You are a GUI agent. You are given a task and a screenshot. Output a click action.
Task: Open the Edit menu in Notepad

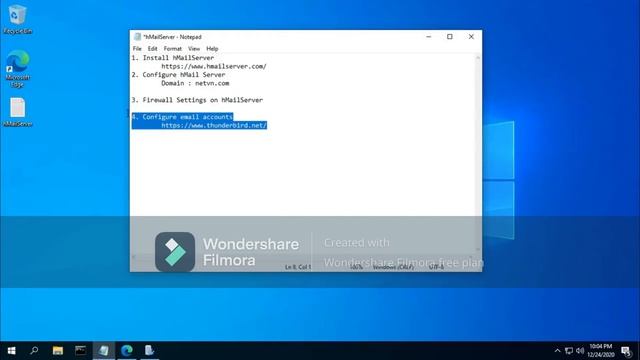pyautogui.click(x=152, y=49)
